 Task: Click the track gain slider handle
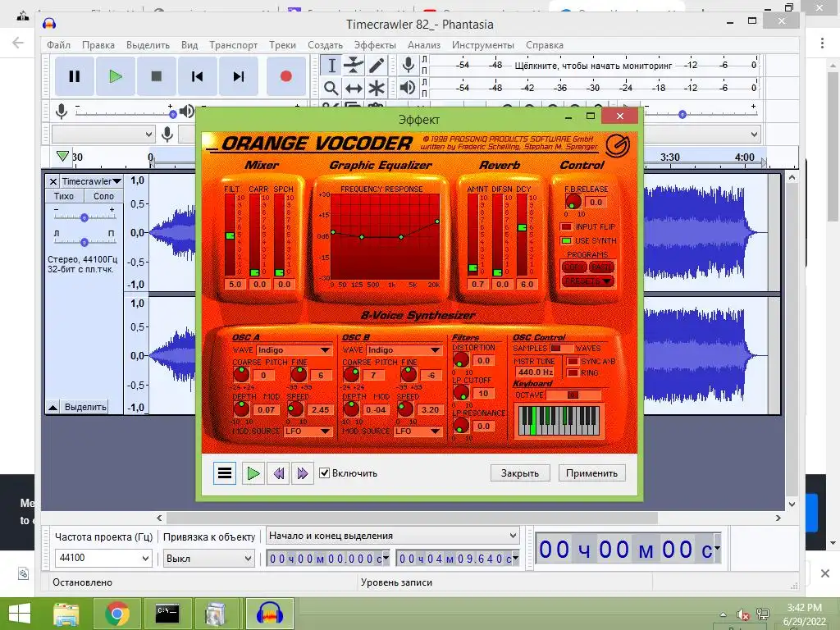[84, 217]
